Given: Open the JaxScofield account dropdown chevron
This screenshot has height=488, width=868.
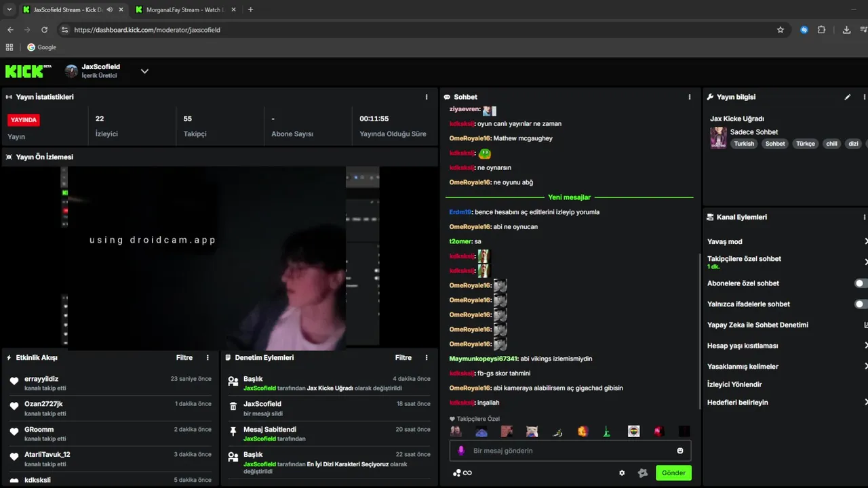Looking at the screenshot, I should (144, 71).
